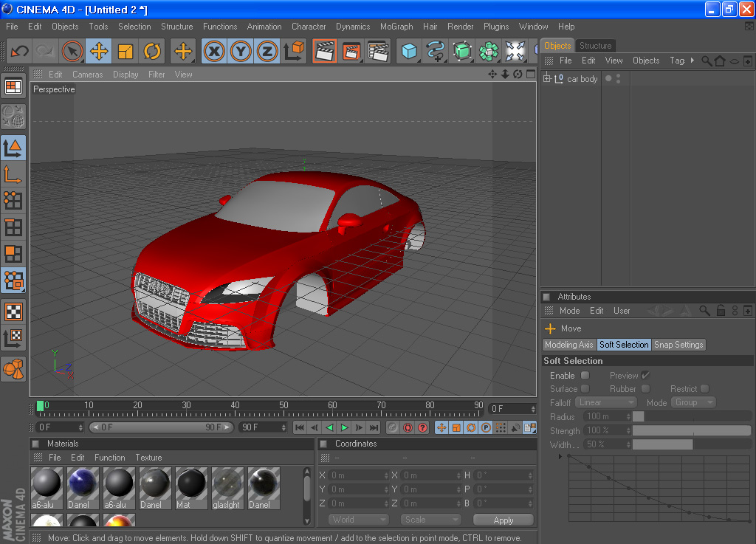Select the Texture tool checkerboard icon

(x=13, y=311)
